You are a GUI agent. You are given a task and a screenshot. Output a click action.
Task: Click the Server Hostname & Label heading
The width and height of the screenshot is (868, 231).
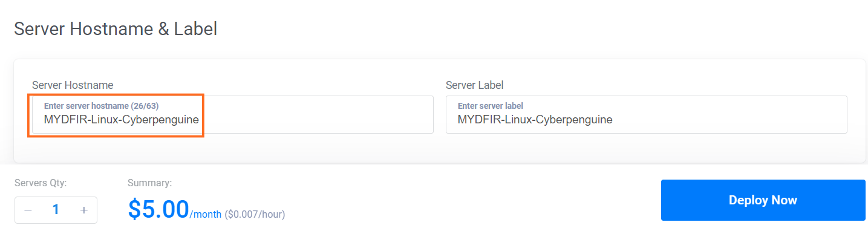click(x=116, y=28)
